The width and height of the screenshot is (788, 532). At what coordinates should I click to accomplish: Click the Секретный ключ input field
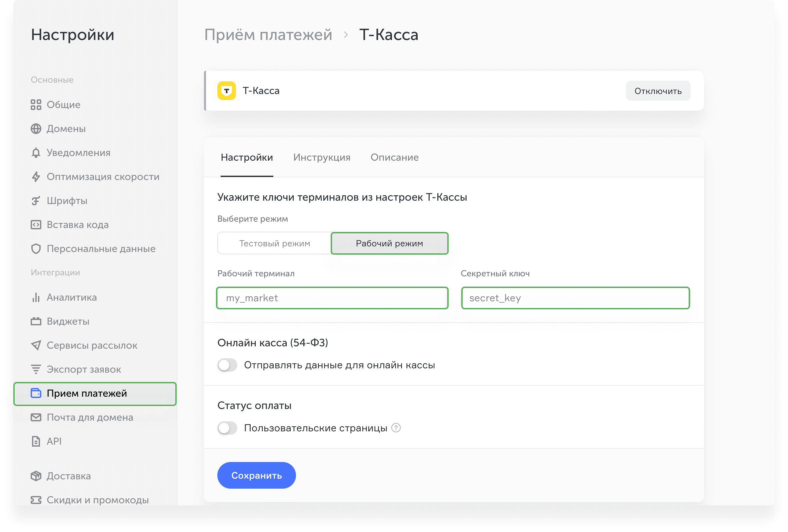576,298
